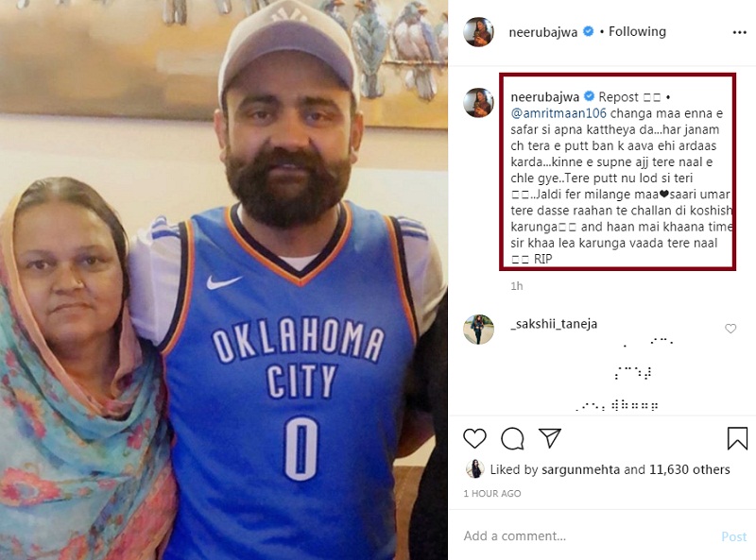Click _sakshii_taneja's commenter avatar

pyautogui.click(x=478, y=329)
